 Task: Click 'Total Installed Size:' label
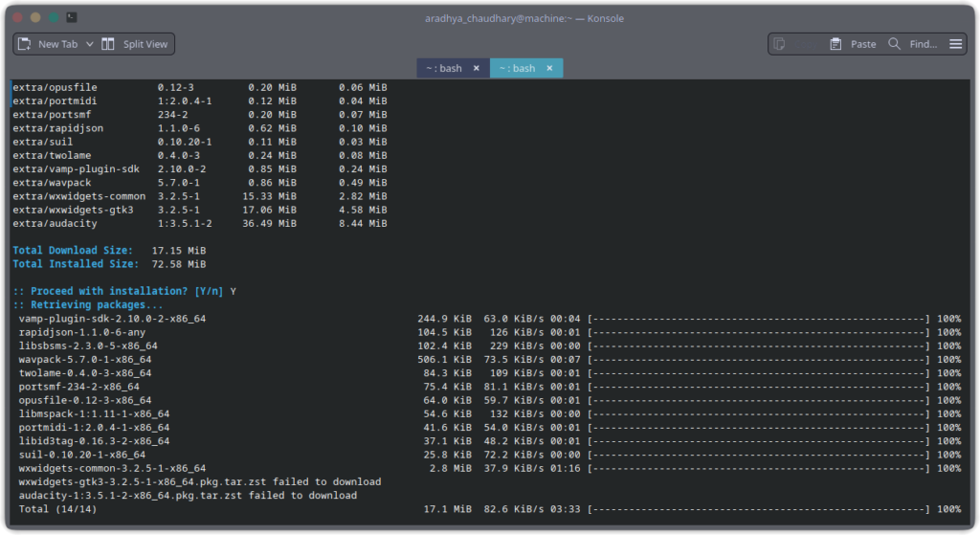(75, 264)
